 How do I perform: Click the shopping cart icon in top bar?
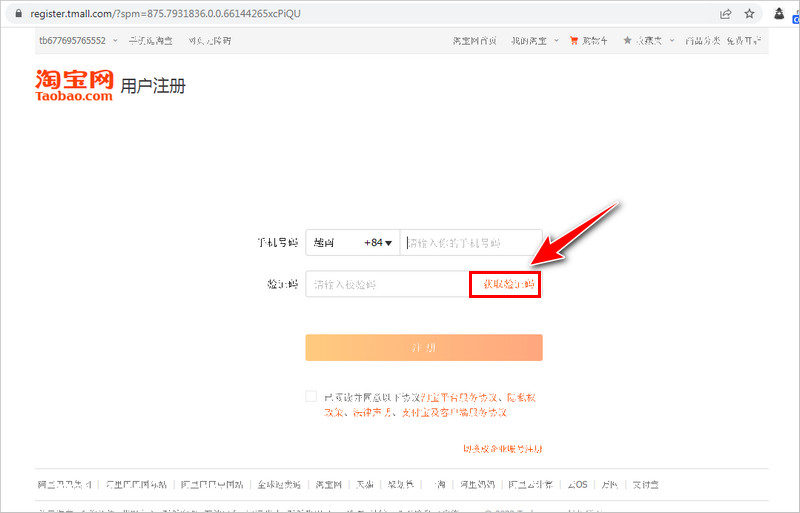pos(574,41)
